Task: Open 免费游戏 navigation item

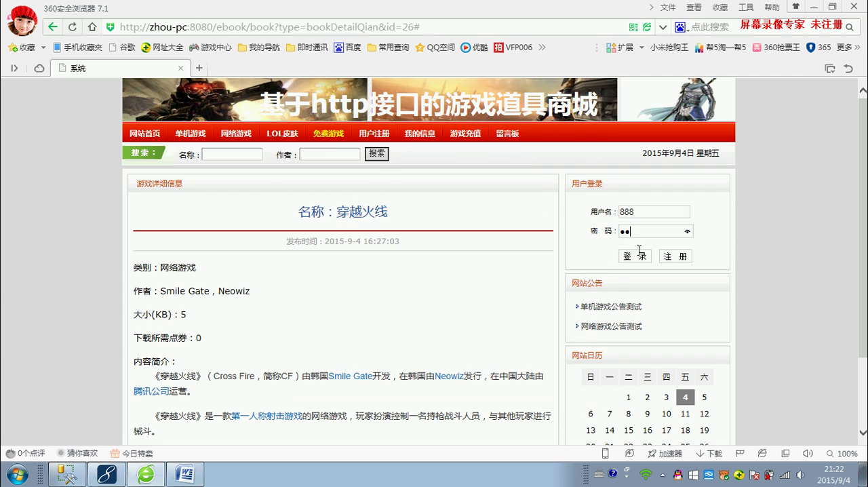Action: pos(328,134)
